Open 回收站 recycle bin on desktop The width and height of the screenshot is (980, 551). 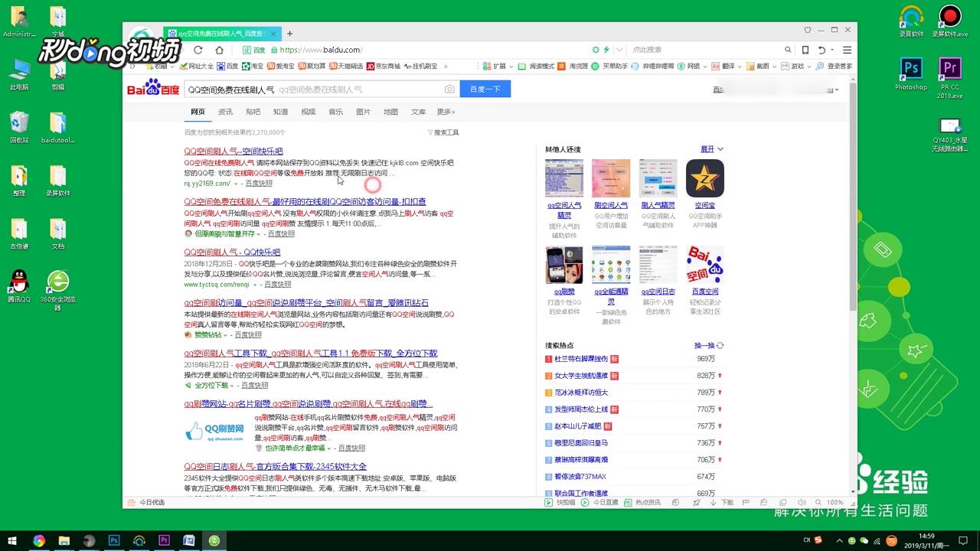(x=19, y=127)
